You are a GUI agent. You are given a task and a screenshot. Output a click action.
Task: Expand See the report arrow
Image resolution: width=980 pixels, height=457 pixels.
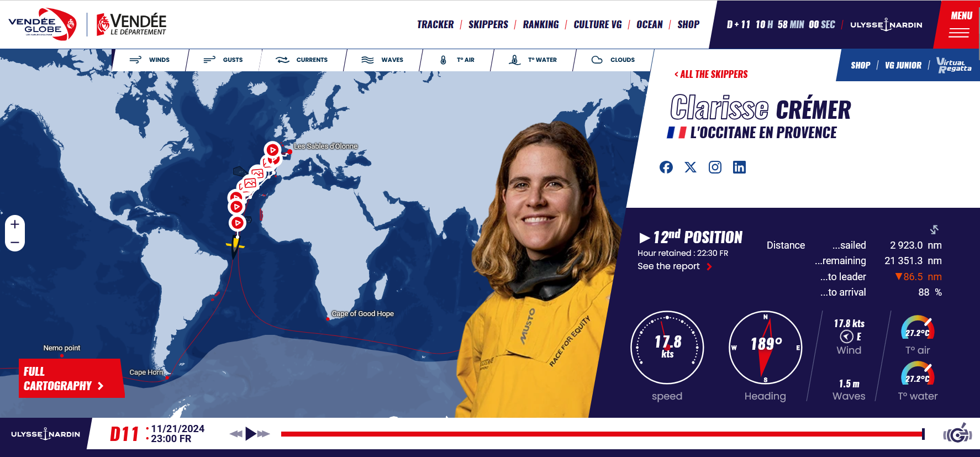point(709,267)
